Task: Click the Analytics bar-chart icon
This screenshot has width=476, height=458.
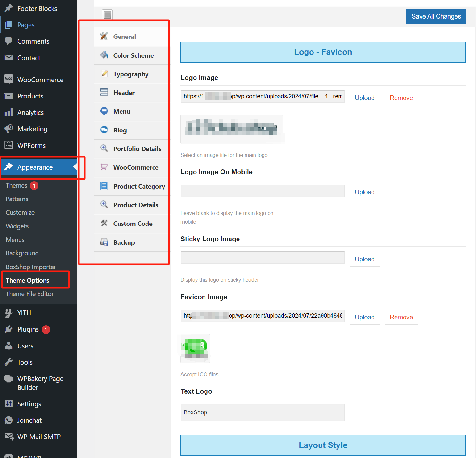Action: (9, 112)
